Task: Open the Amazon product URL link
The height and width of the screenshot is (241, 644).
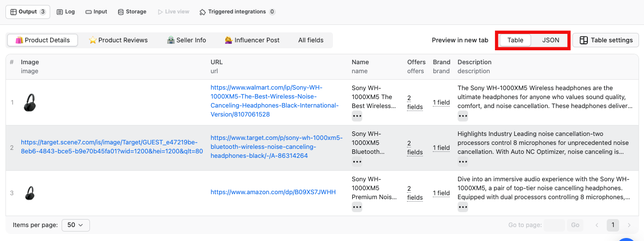Action: 273,192
